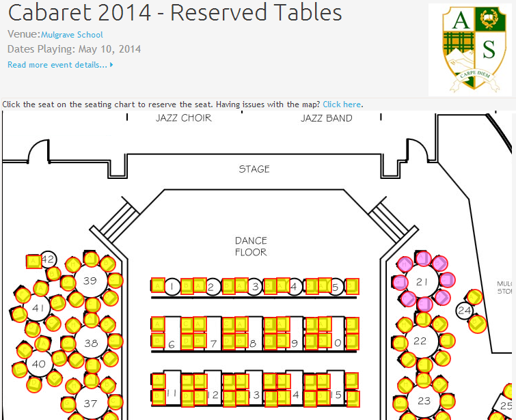Screen dimensions: 516x420
Task: Open the Mulgrave School venue link
Action: tap(72, 34)
